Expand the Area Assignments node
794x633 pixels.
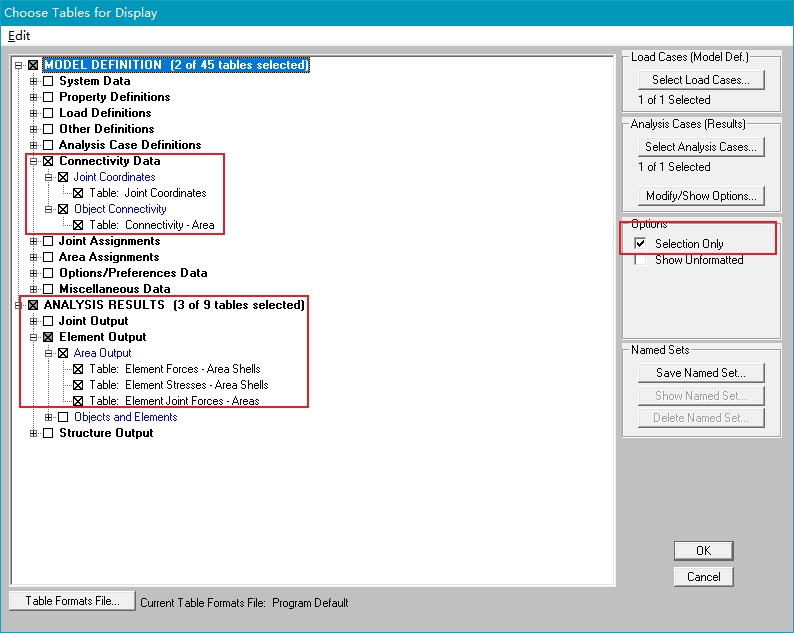[x=33, y=257]
